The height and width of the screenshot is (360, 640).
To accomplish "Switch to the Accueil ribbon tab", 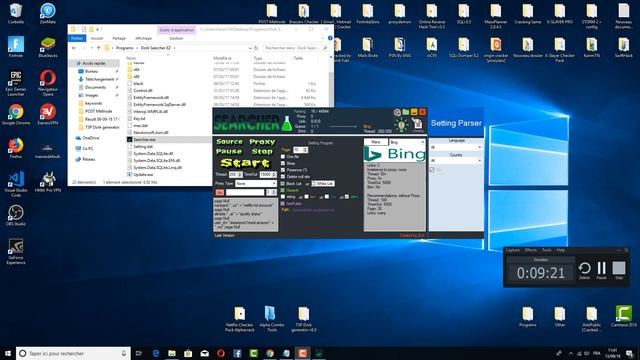I will click(97, 38).
